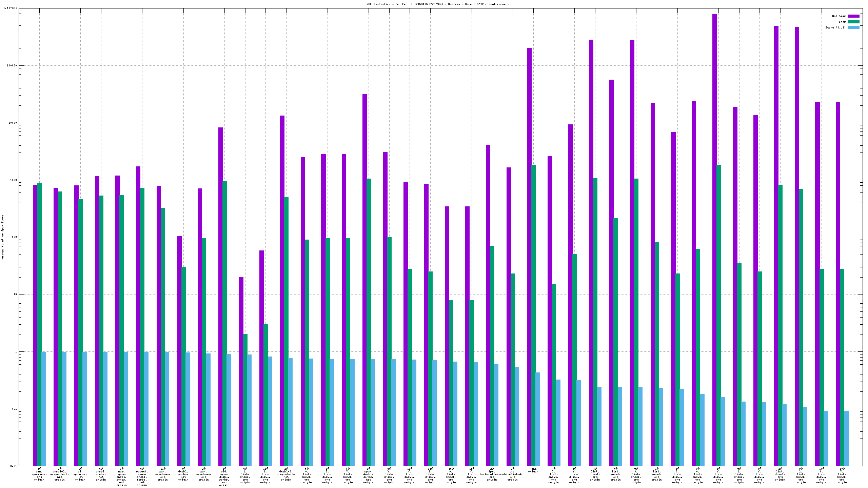Select the dnsbl-3.uceprotect.net axis label

pyautogui.click(x=286, y=474)
